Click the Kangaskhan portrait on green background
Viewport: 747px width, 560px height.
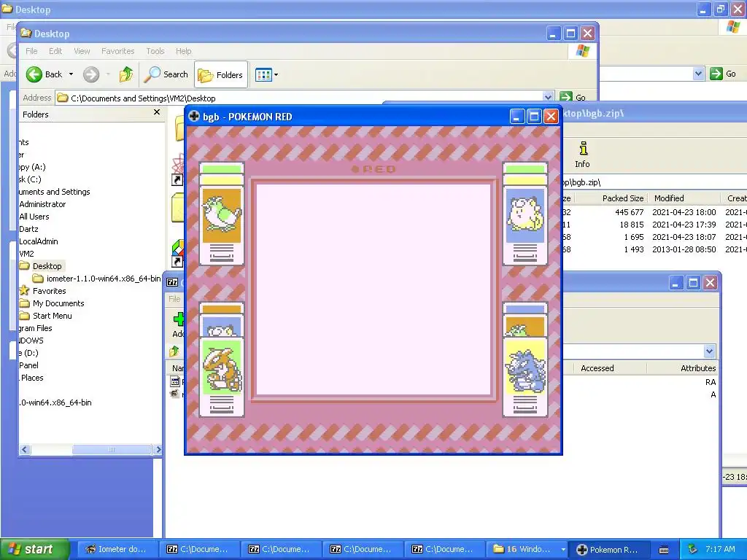tap(222, 367)
